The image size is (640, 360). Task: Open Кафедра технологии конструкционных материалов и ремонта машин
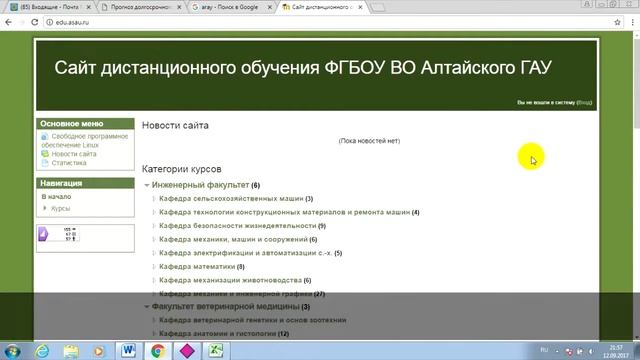click(x=284, y=212)
